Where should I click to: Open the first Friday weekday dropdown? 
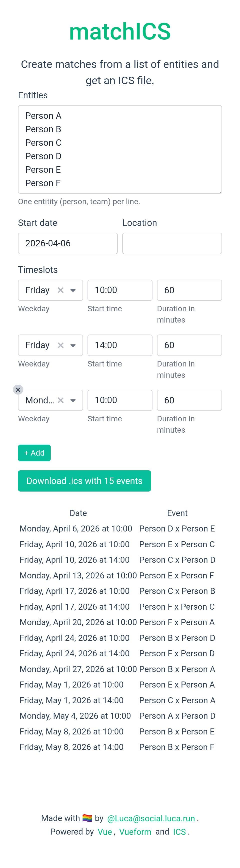tap(73, 290)
